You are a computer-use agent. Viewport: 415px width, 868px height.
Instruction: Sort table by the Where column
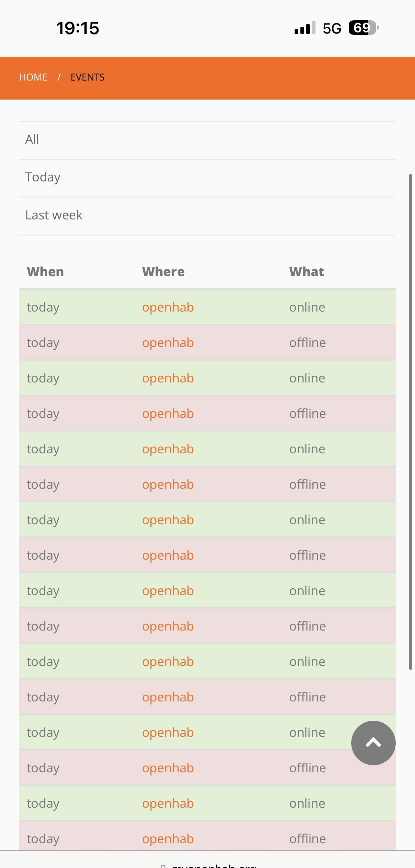coord(163,271)
